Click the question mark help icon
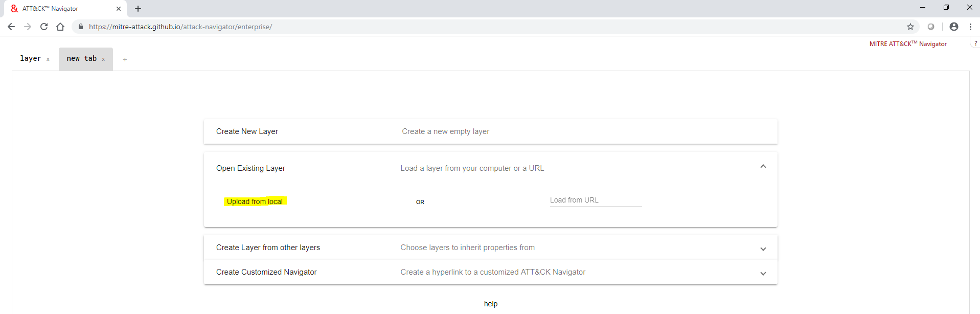The height and width of the screenshot is (314, 980). click(x=975, y=43)
